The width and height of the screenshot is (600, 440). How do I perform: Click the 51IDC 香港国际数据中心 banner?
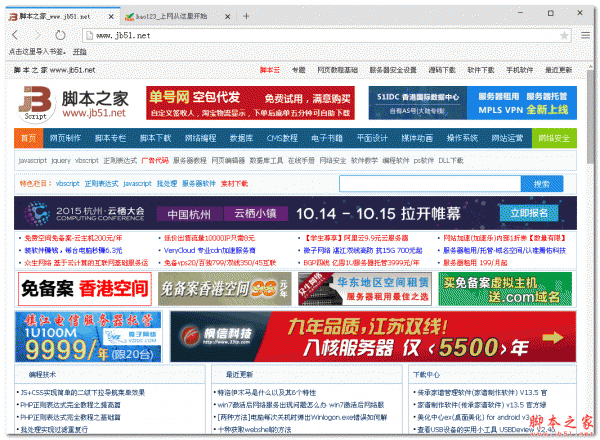[x=473, y=103]
